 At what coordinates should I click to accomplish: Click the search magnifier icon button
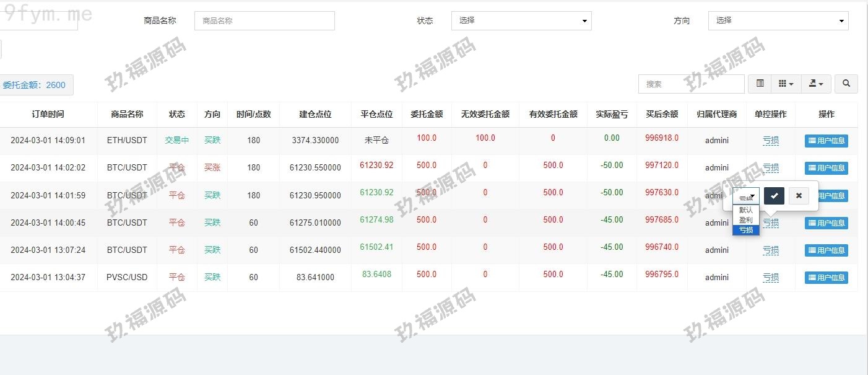point(846,84)
